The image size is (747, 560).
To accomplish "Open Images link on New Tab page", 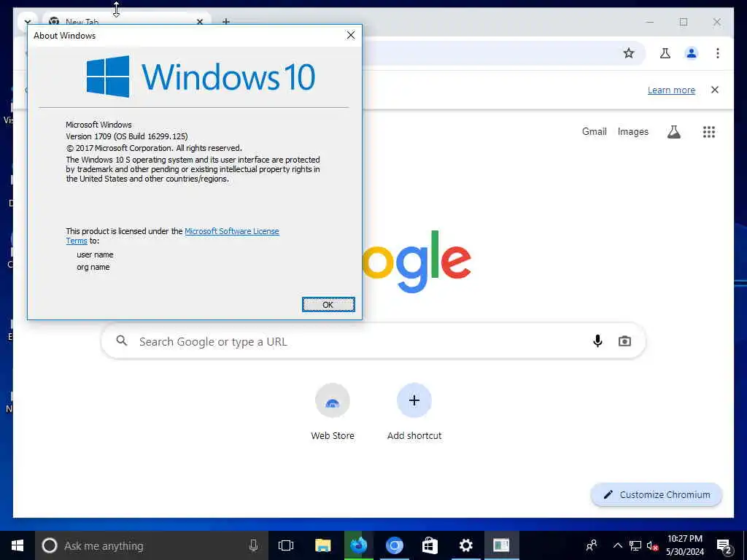I will (633, 131).
